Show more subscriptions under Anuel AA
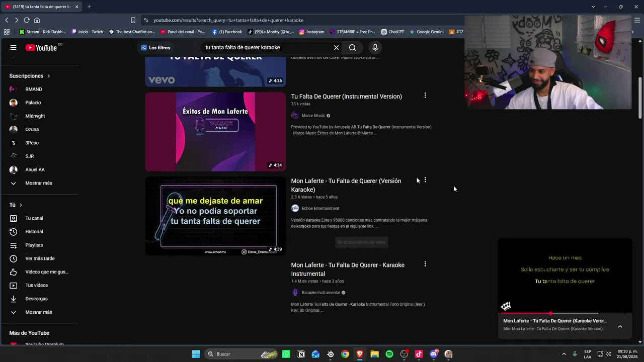The height and width of the screenshot is (362, 644). point(39,183)
